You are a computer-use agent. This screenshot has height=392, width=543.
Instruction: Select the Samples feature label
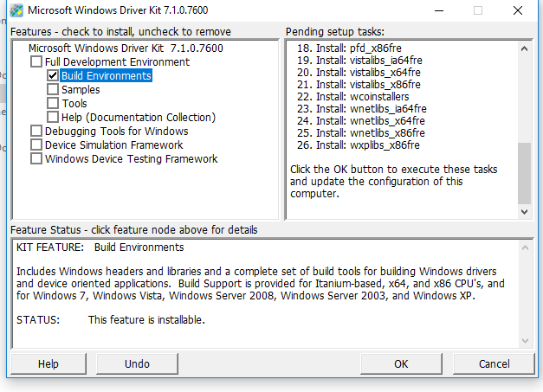(x=81, y=90)
